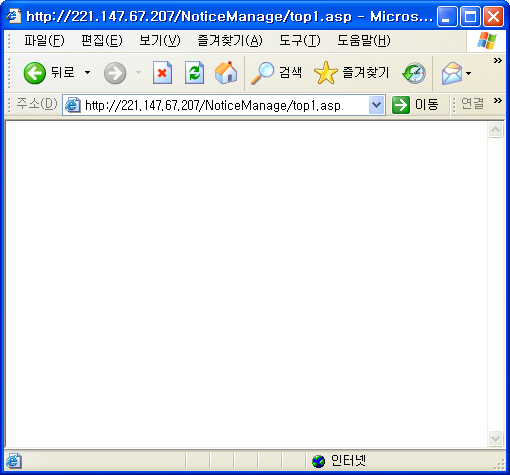
Task: Open the 도구(T) menu
Action: coord(300,41)
